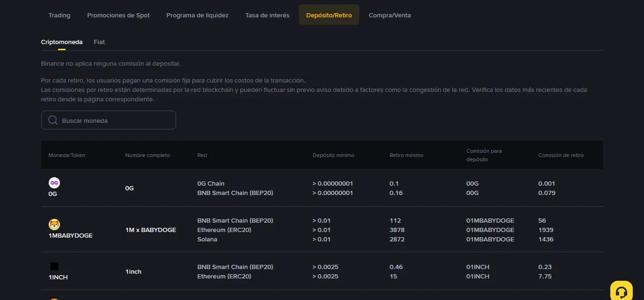Click the 2872 minimum withdrawal value
This screenshot has width=644, height=300.
coord(397,239)
